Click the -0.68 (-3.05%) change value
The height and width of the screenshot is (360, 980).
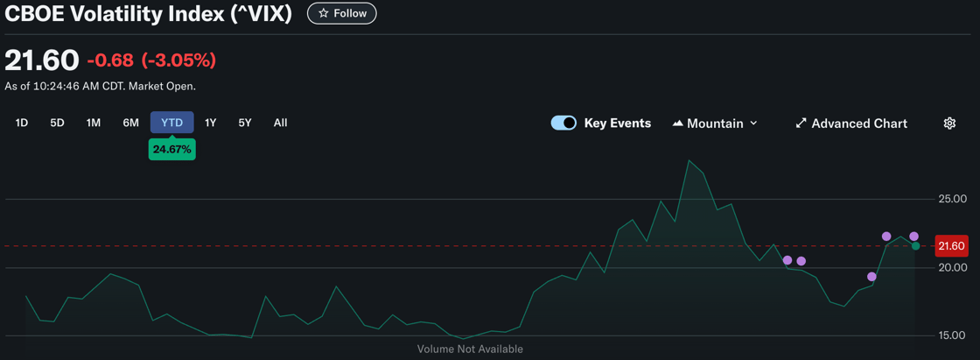tap(152, 60)
